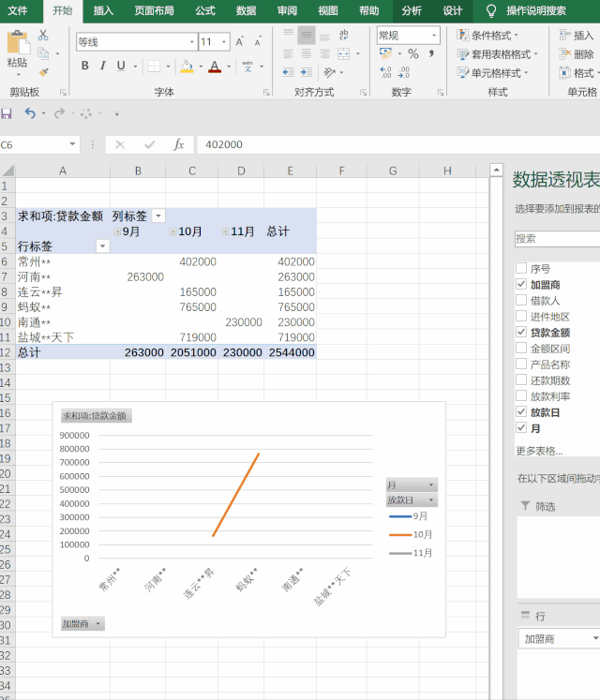Undo the last action
The image size is (600, 700).
(x=30, y=113)
